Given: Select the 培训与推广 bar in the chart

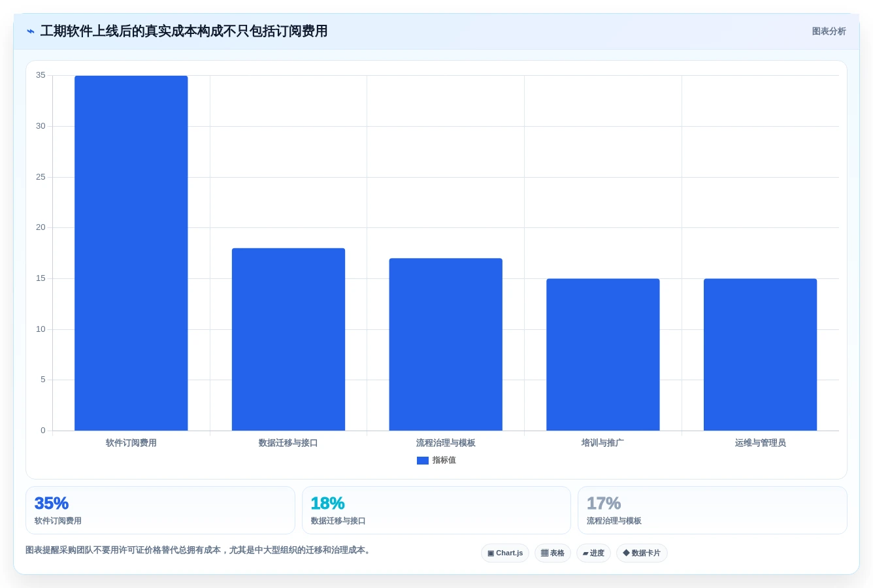Looking at the screenshot, I should tap(603, 355).
